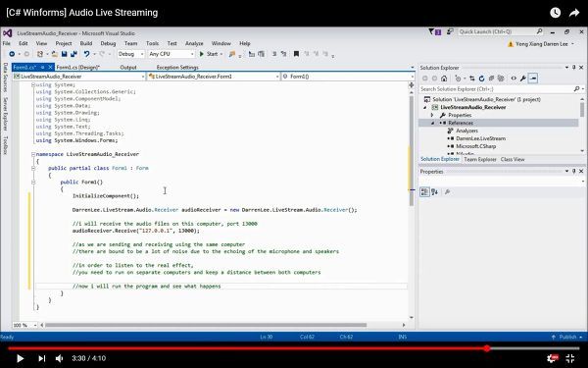Image resolution: width=588 pixels, height=368 pixels.
Task: Click the red video progress bar
Action: (248, 348)
